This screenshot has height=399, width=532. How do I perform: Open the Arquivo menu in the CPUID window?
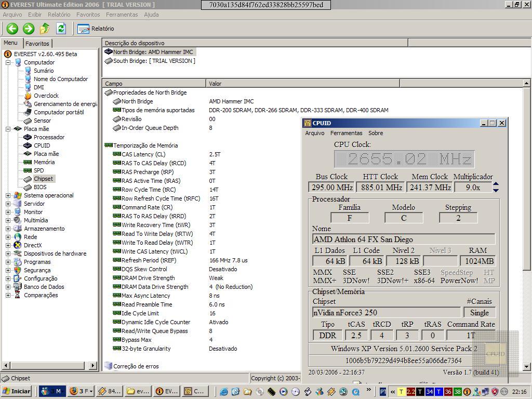(x=314, y=133)
